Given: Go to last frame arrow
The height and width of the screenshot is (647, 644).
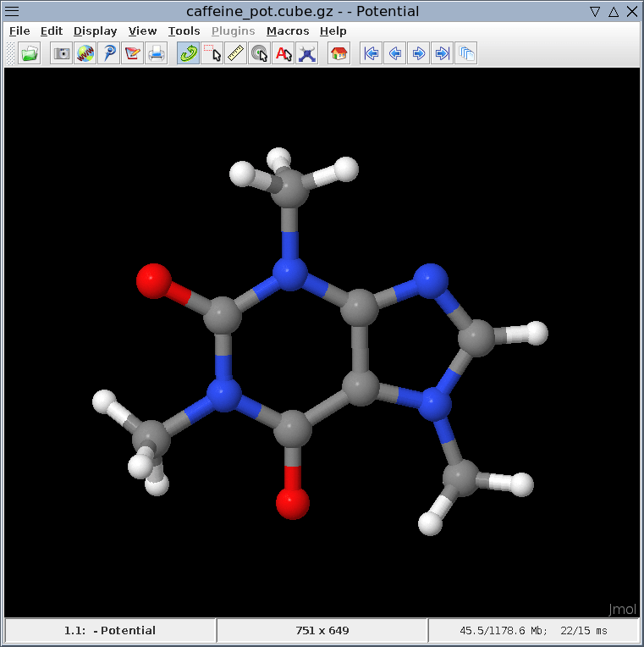Looking at the screenshot, I should pos(442,53).
